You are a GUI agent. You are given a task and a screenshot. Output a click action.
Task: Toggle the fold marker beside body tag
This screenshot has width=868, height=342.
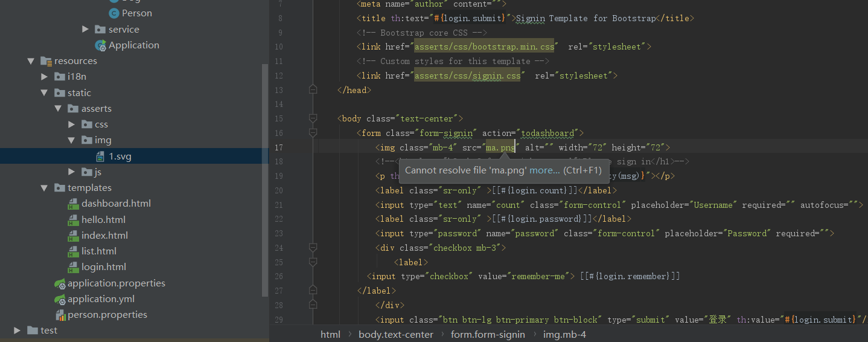click(313, 118)
